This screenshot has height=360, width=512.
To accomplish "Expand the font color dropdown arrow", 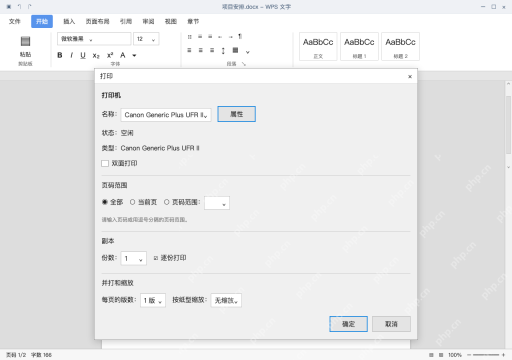I will 134,55.
